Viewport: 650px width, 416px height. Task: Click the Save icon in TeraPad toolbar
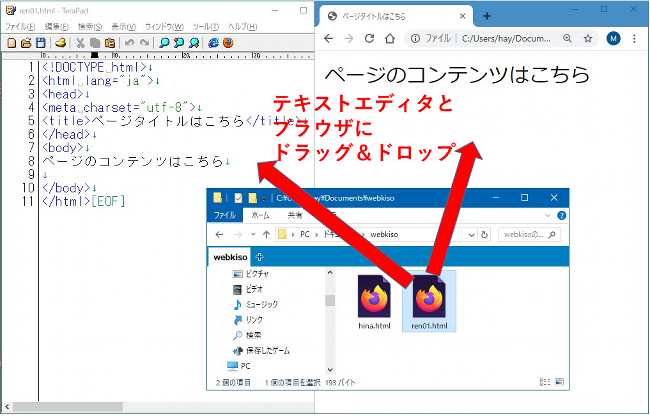(40, 43)
